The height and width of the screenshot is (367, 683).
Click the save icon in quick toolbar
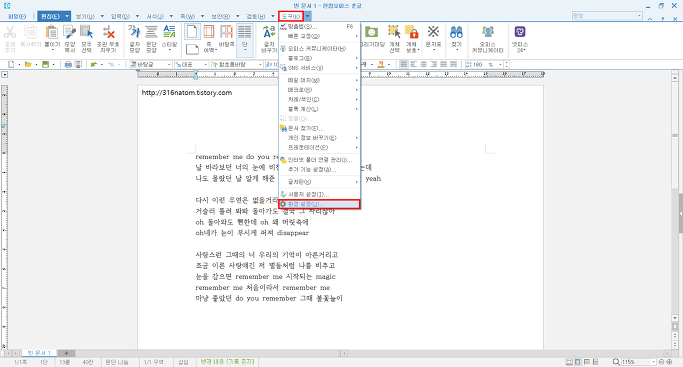point(45,64)
